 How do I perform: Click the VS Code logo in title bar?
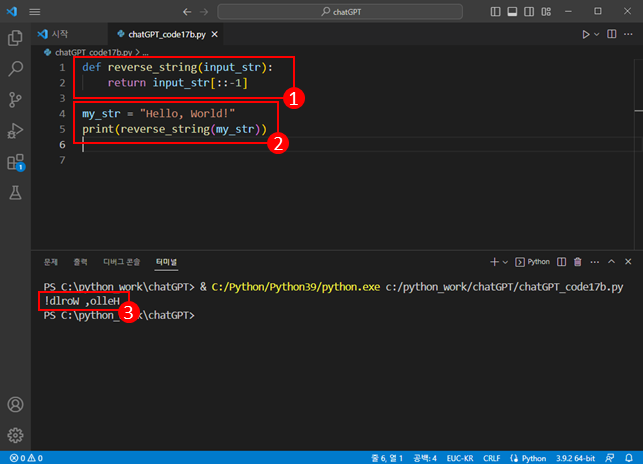click(x=12, y=11)
